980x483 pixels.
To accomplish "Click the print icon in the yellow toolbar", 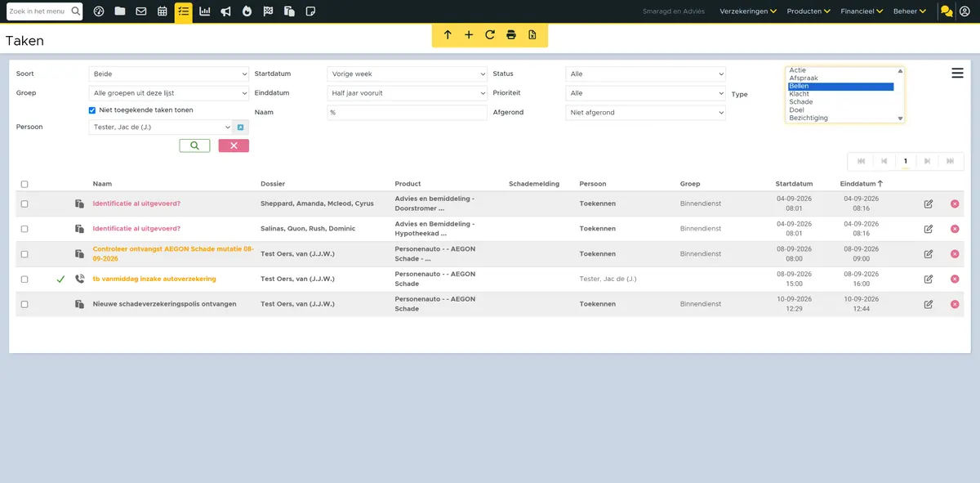I will (x=511, y=35).
